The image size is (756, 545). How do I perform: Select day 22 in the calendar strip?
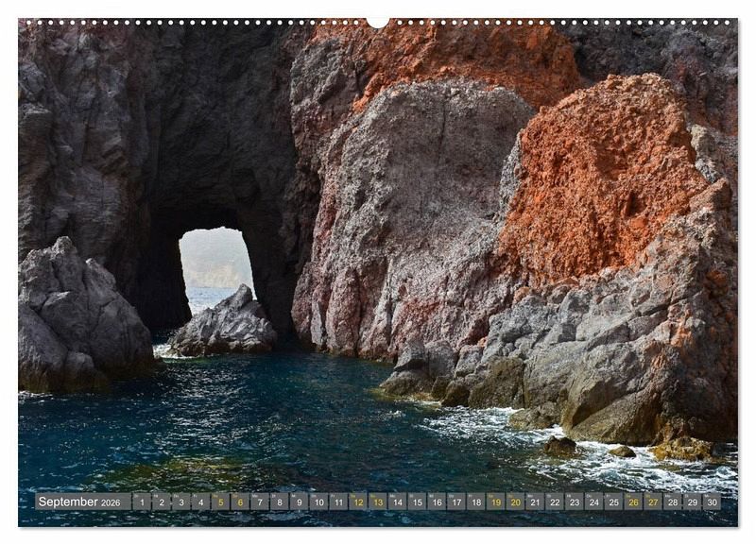click(x=555, y=502)
